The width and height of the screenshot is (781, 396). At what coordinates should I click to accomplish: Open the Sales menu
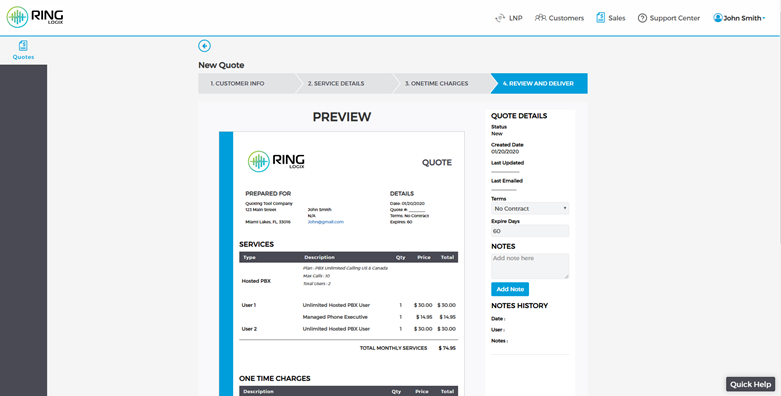(611, 18)
